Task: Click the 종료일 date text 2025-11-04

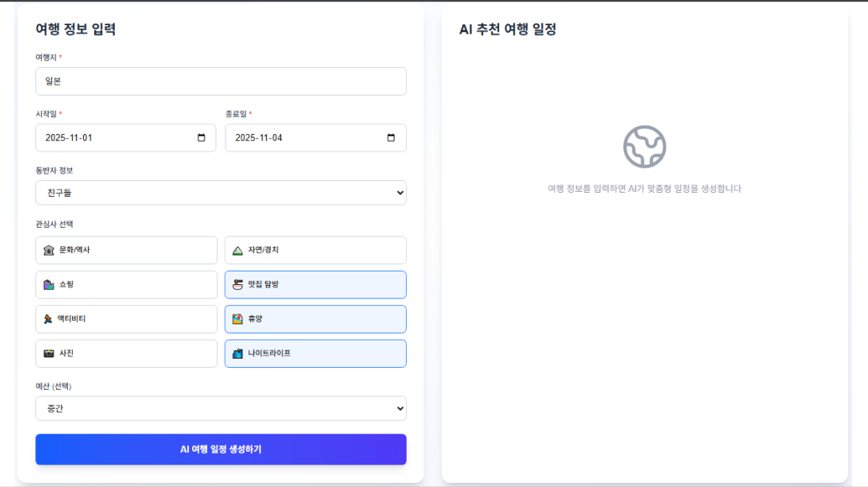Action: [x=258, y=138]
